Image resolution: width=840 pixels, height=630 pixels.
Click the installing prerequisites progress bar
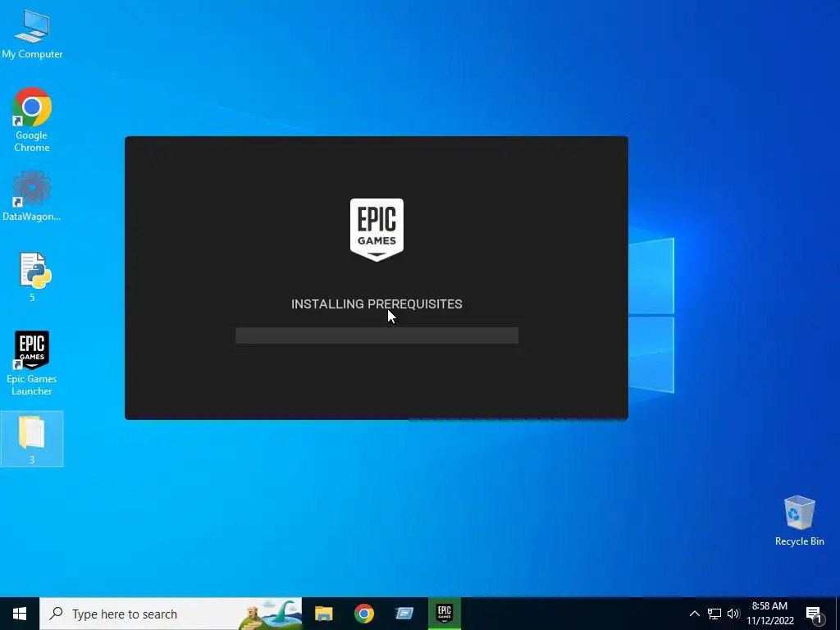click(377, 336)
